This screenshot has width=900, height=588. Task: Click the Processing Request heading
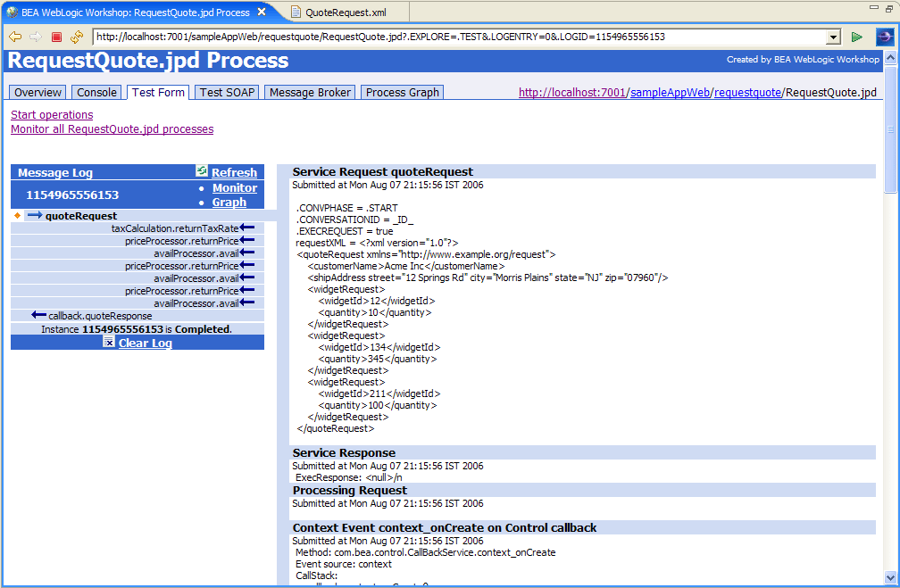pyautogui.click(x=350, y=491)
